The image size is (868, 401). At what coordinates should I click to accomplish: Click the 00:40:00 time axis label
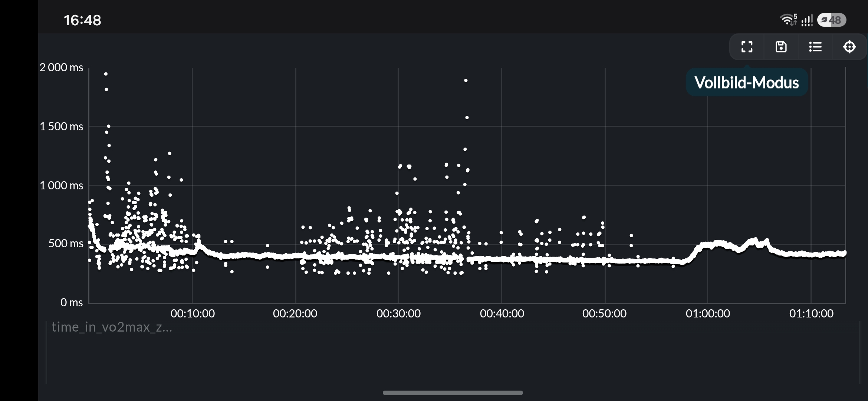[502, 314]
